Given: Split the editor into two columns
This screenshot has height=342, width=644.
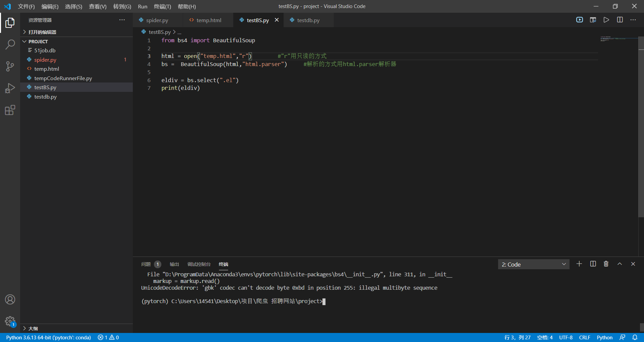Looking at the screenshot, I should point(620,20).
